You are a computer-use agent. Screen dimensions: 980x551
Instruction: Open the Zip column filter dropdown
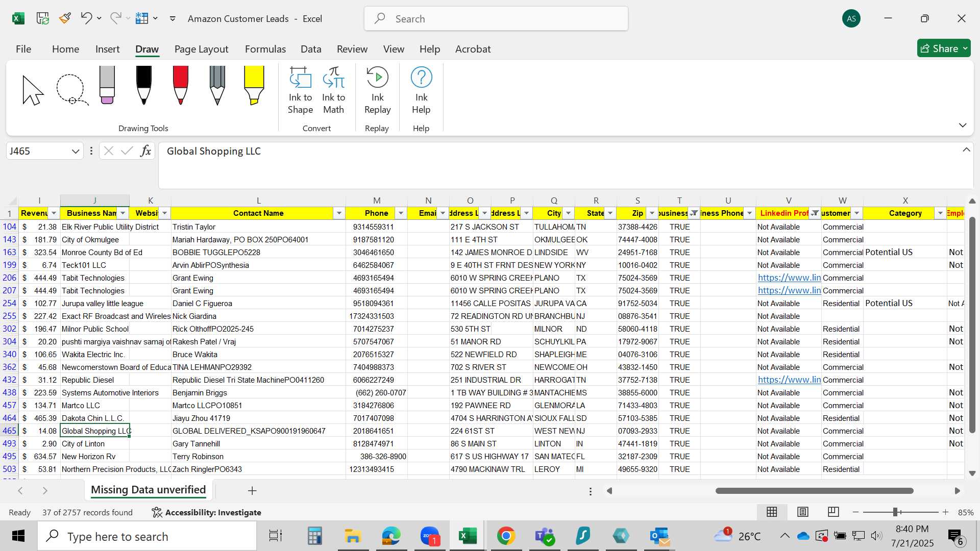pos(652,213)
